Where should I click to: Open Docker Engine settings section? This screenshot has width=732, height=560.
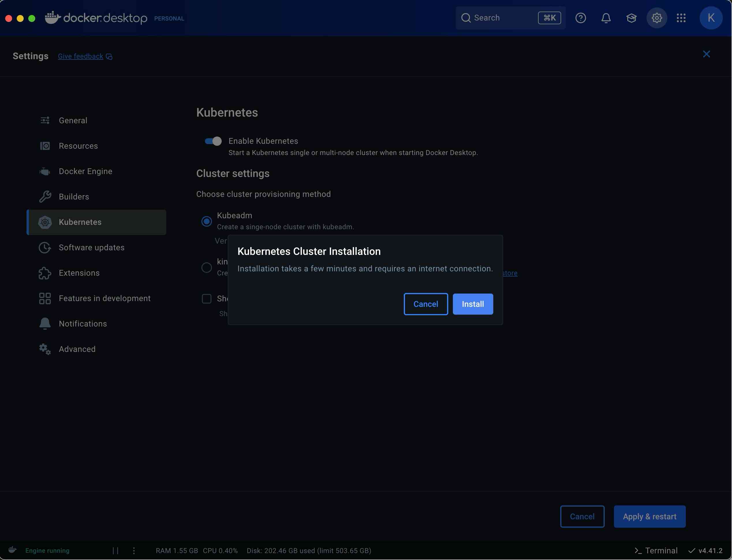tap(85, 171)
